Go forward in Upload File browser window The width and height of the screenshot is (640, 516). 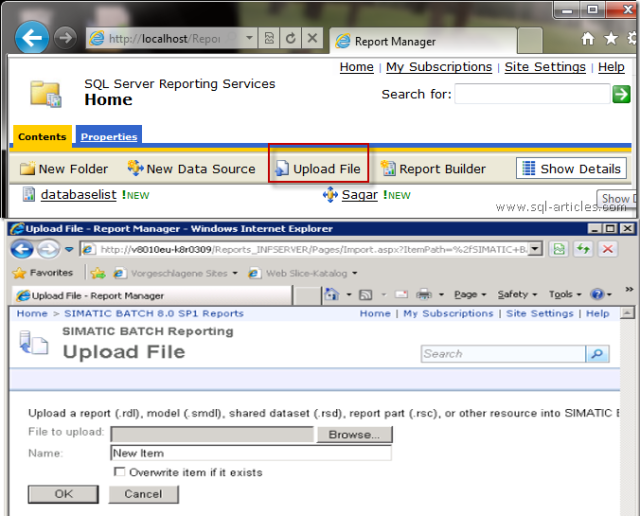coord(48,249)
